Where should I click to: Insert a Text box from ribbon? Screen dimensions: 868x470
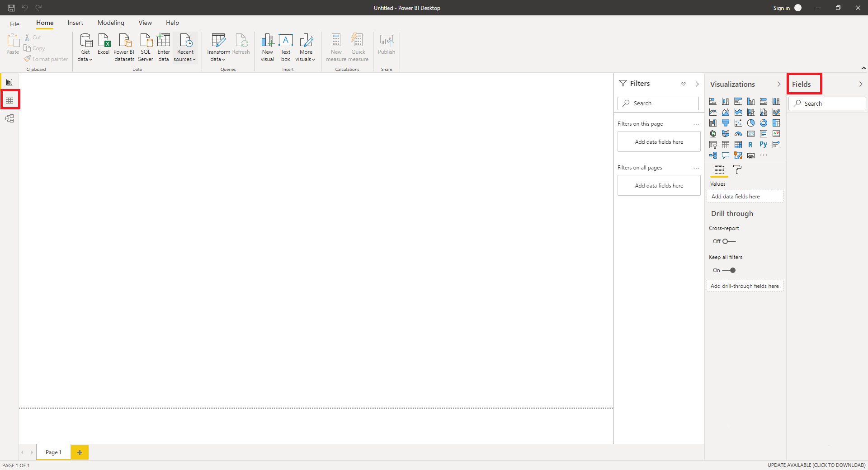pyautogui.click(x=285, y=47)
